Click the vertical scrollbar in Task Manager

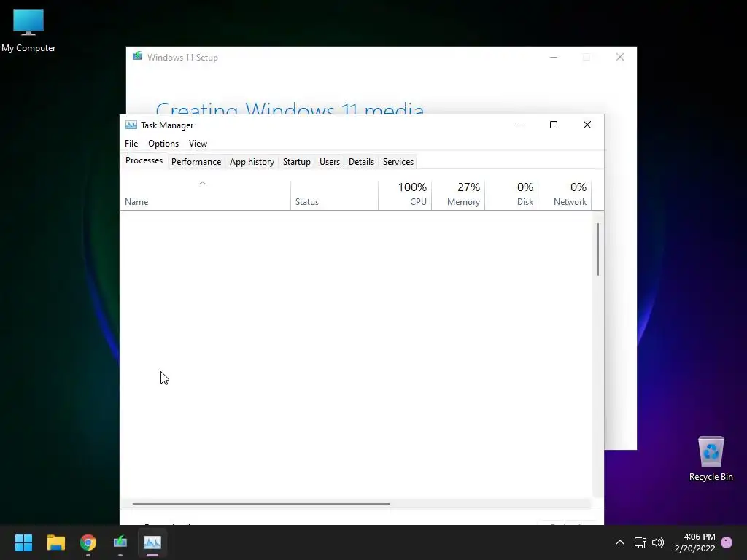pos(598,249)
